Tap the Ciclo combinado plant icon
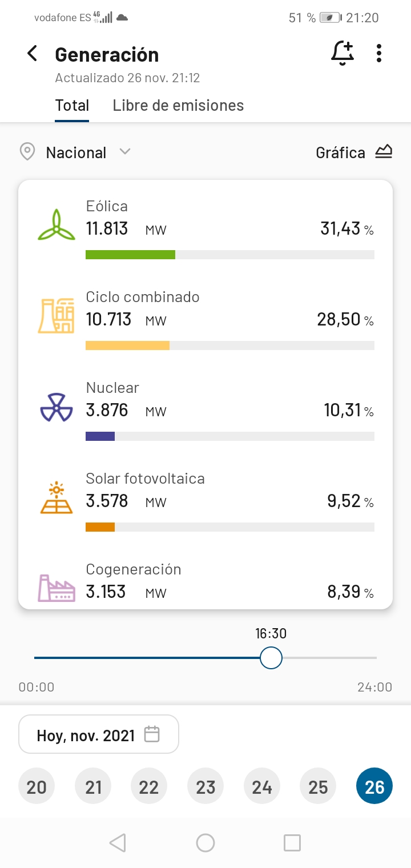This screenshot has width=411, height=868. coord(56,315)
